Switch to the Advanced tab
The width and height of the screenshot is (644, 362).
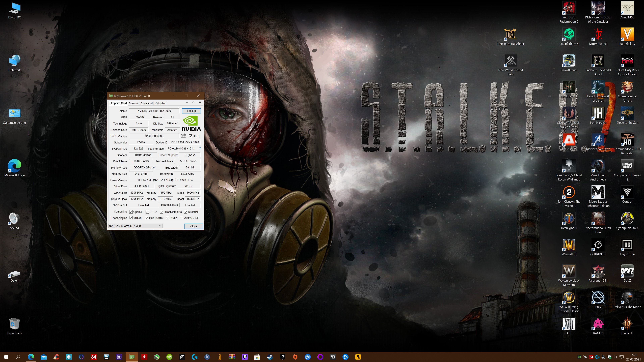pos(147,103)
